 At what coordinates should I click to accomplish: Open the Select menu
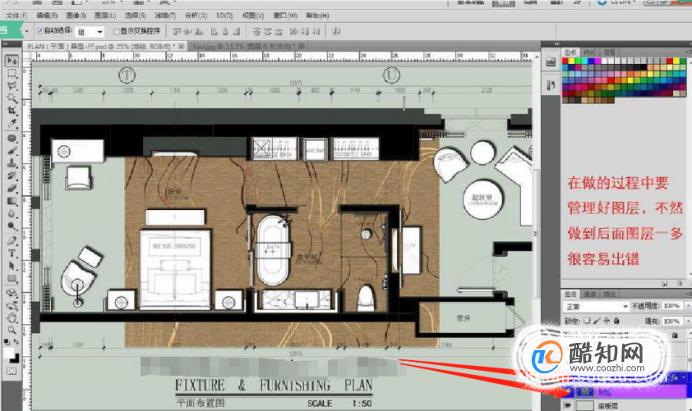click(135, 15)
